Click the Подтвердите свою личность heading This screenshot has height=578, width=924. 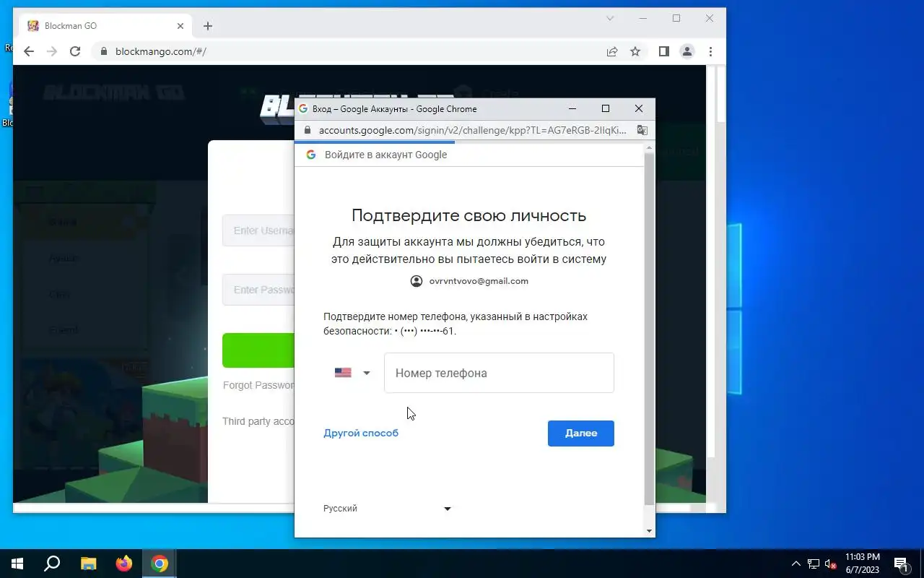click(468, 215)
